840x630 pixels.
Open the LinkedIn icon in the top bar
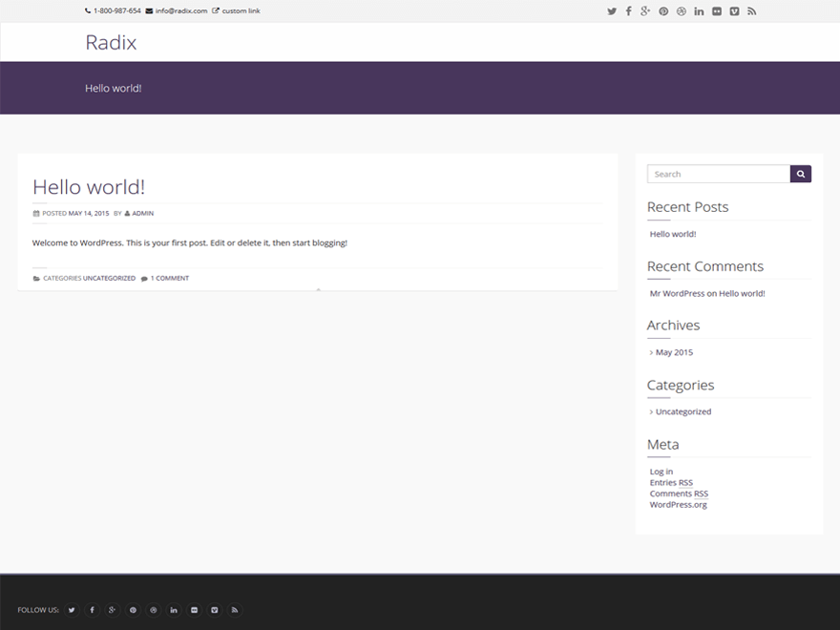pyautogui.click(x=699, y=10)
